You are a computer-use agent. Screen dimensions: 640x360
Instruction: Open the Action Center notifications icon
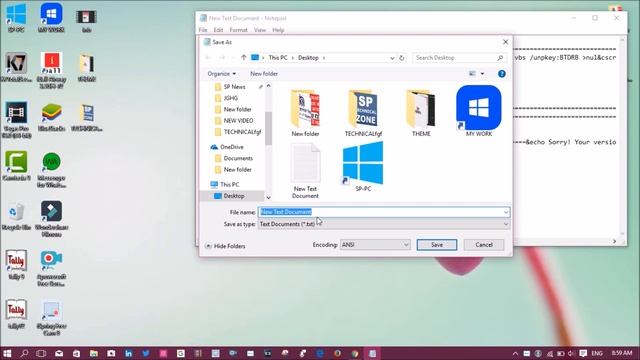[x=583, y=353]
